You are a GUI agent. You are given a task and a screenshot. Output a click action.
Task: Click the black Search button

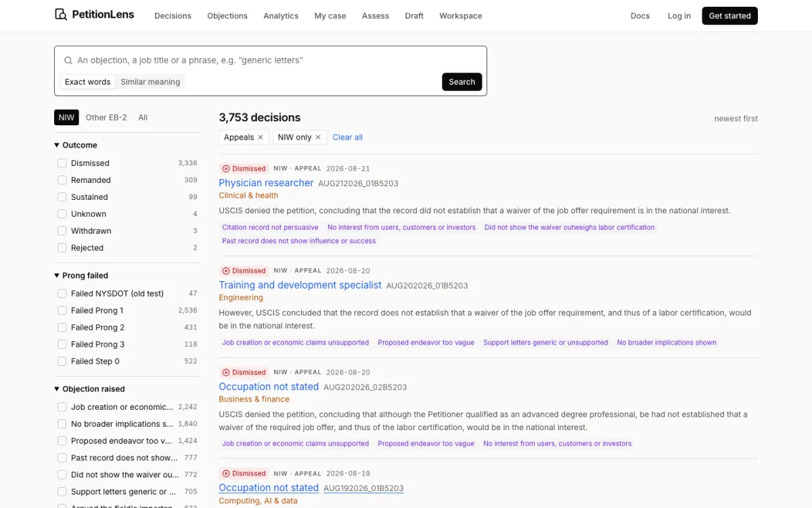tap(461, 82)
